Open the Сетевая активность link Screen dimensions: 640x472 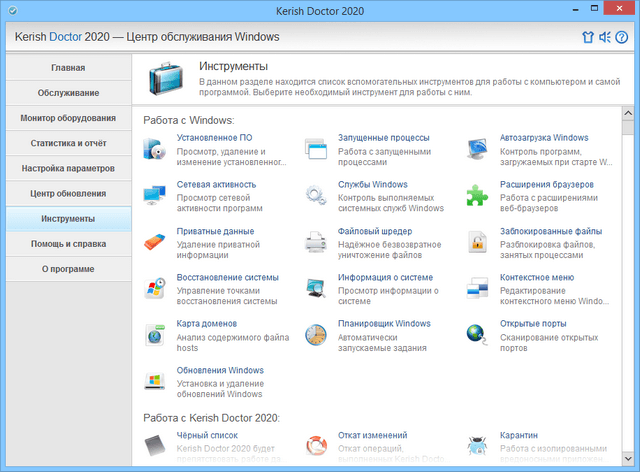coord(216,185)
